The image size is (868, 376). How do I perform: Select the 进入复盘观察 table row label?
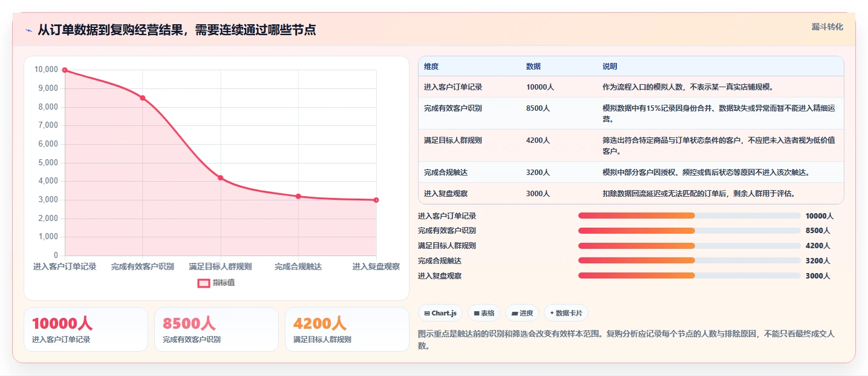tap(446, 193)
